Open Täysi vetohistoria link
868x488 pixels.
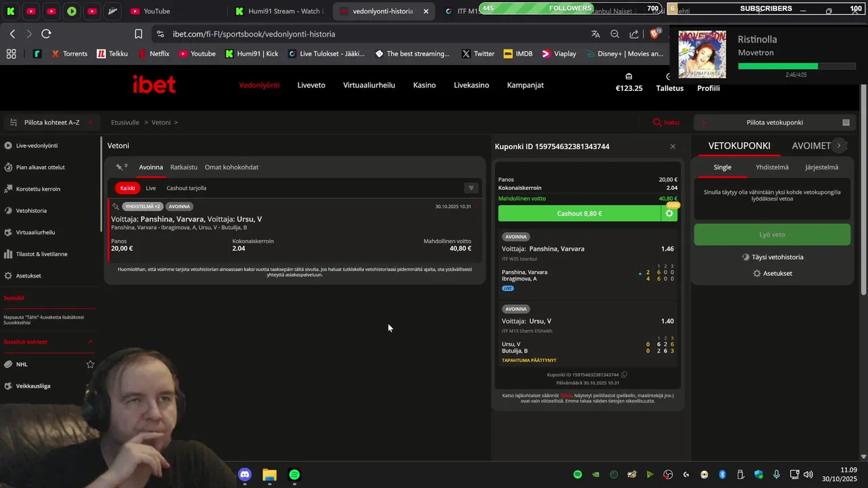pos(772,258)
